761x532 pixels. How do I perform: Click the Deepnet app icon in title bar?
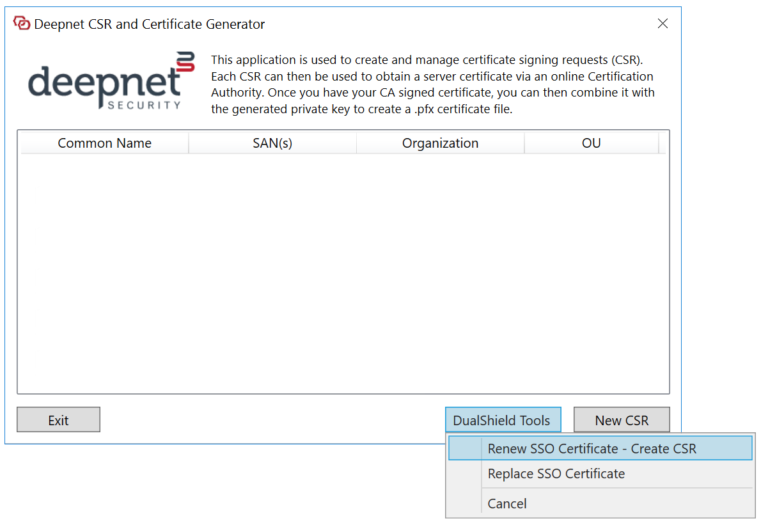(x=22, y=24)
